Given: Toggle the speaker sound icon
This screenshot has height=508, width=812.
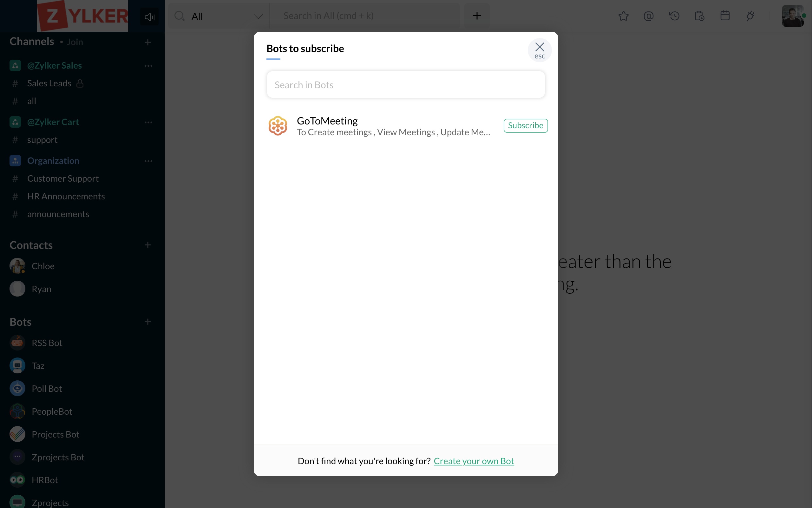Looking at the screenshot, I should tap(149, 17).
